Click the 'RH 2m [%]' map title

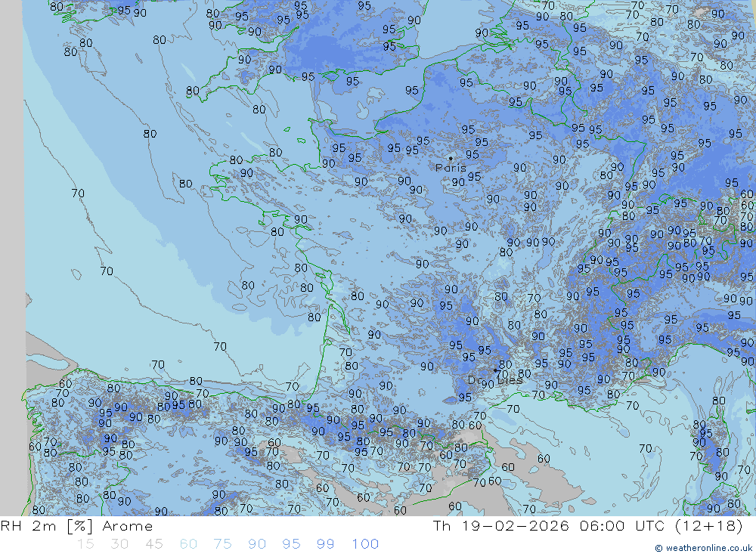tap(47, 526)
